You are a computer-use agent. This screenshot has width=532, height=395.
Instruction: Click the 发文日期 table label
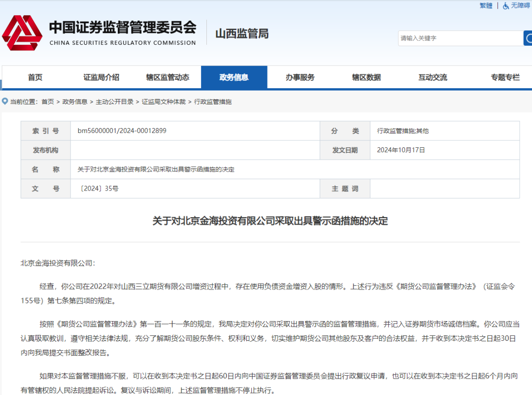coord(345,150)
